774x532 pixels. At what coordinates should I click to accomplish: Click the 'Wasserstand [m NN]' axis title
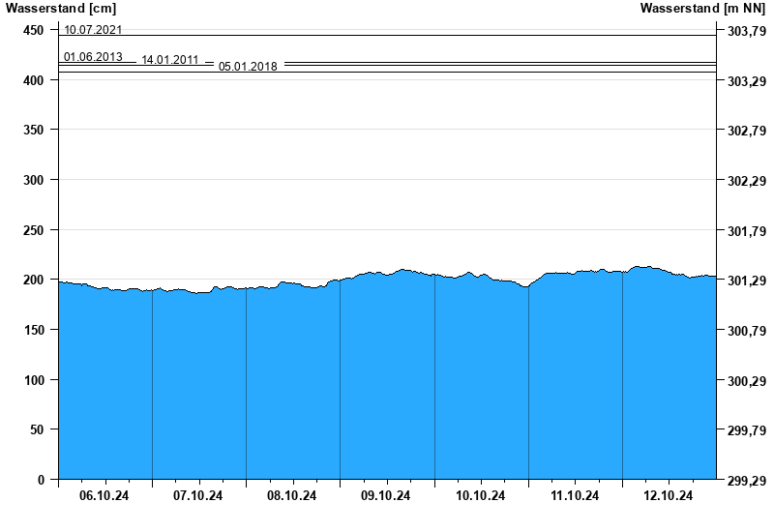pyautogui.click(x=703, y=9)
